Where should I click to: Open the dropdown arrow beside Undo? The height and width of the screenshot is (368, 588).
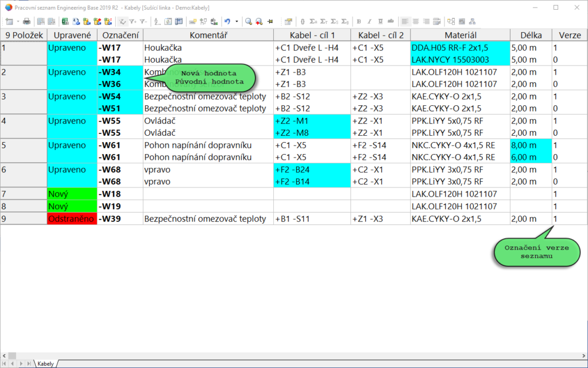237,21
